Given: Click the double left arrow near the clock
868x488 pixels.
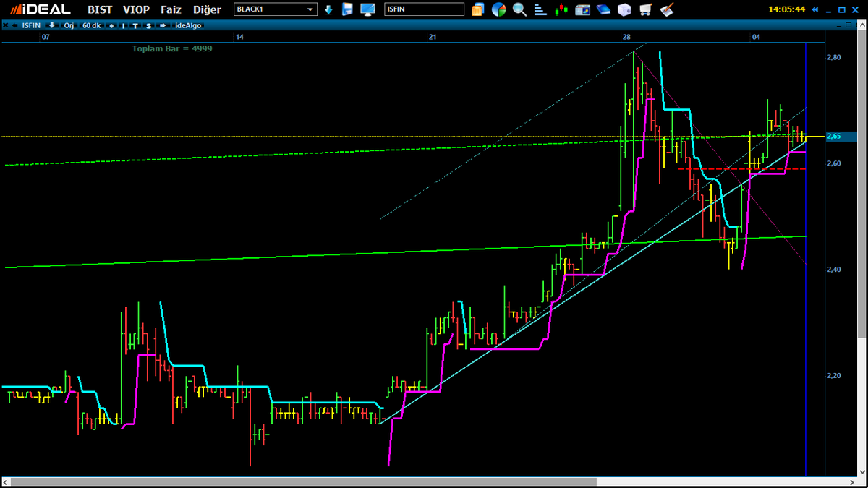Looking at the screenshot, I should (815, 9).
